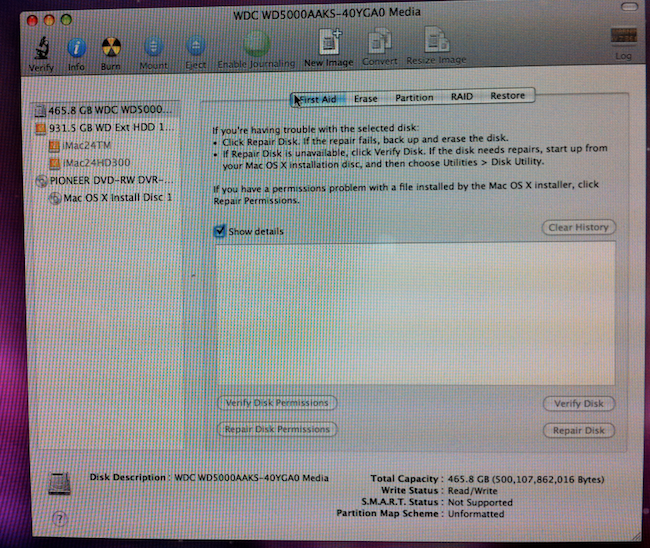This screenshot has height=548, width=650.
Task: Click the Mac OS X Install Disc icon
Action: [55, 198]
